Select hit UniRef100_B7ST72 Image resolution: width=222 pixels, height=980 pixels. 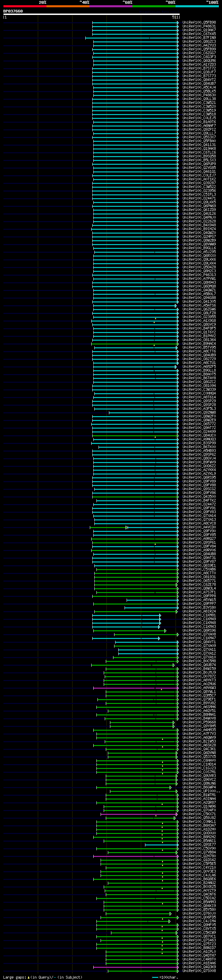tap(199, 68)
